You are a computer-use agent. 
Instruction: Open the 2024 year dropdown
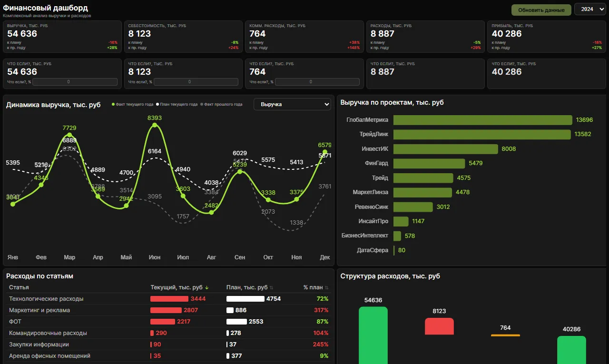point(590,9)
